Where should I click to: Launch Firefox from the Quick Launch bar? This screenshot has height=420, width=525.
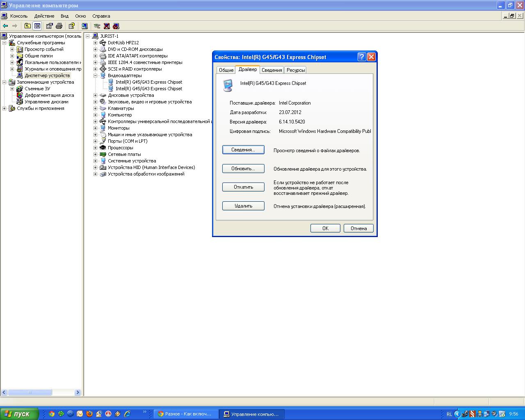(x=89, y=414)
